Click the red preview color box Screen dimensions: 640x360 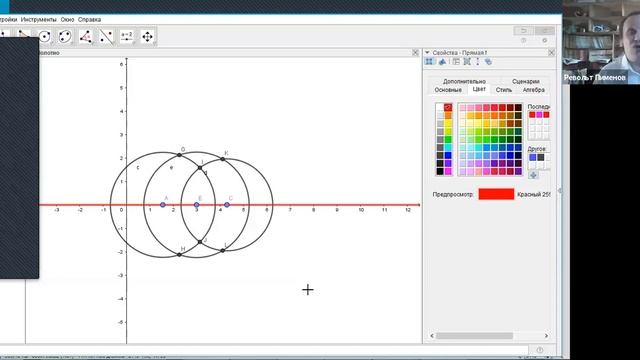click(496, 194)
